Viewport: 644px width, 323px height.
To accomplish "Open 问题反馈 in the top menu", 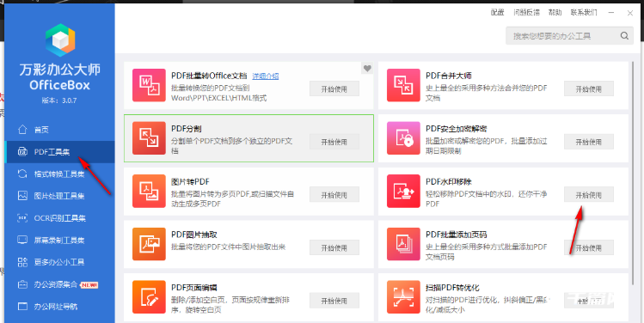I will point(526,13).
